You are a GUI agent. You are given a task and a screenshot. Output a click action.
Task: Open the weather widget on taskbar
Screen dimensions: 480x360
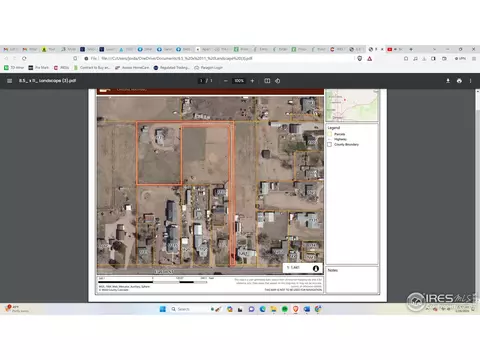(x=16, y=309)
